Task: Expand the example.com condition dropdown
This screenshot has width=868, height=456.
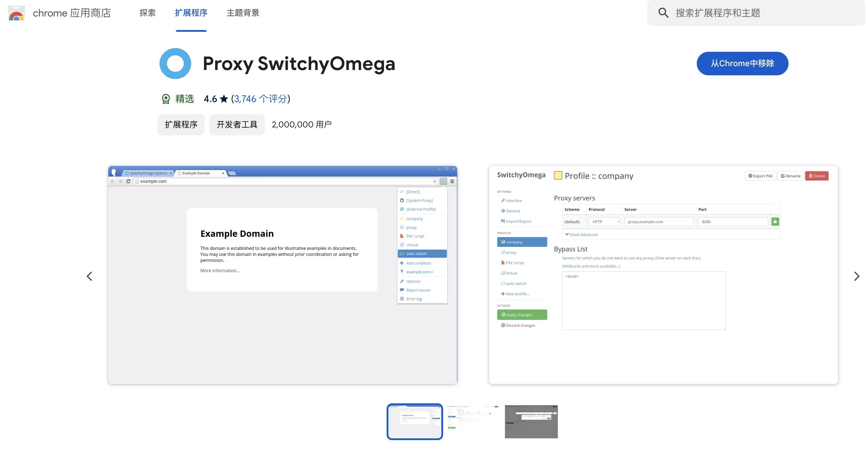Action: [422, 272]
